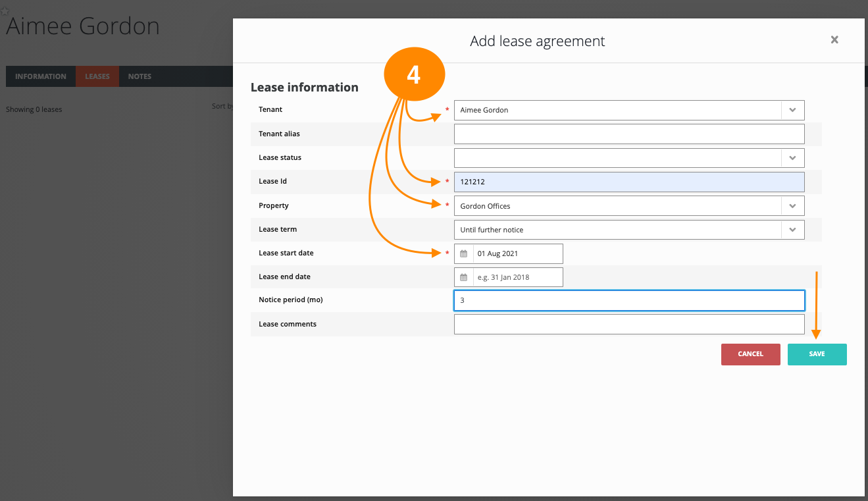
Task: Click the Notice period (mo) label
Action: coord(291,300)
